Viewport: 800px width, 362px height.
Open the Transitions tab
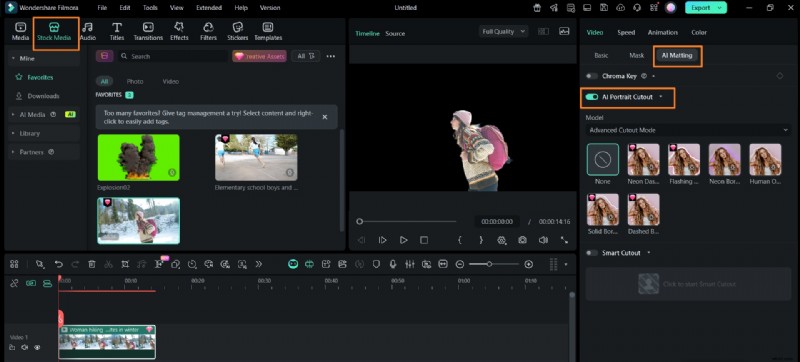pos(148,32)
